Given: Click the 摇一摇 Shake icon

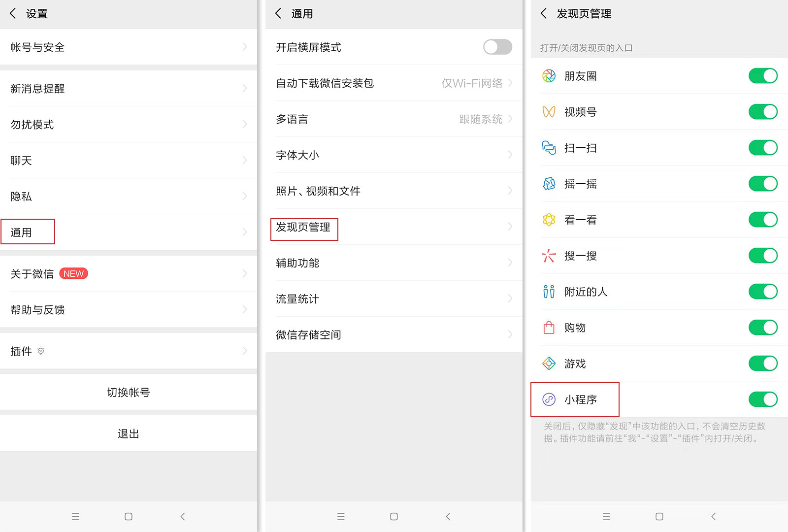Looking at the screenshot, I should (549, 184).
